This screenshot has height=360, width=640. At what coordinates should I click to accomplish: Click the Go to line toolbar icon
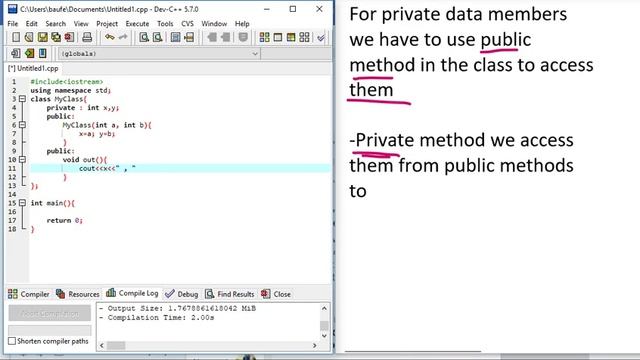click(x=189, y=38)
